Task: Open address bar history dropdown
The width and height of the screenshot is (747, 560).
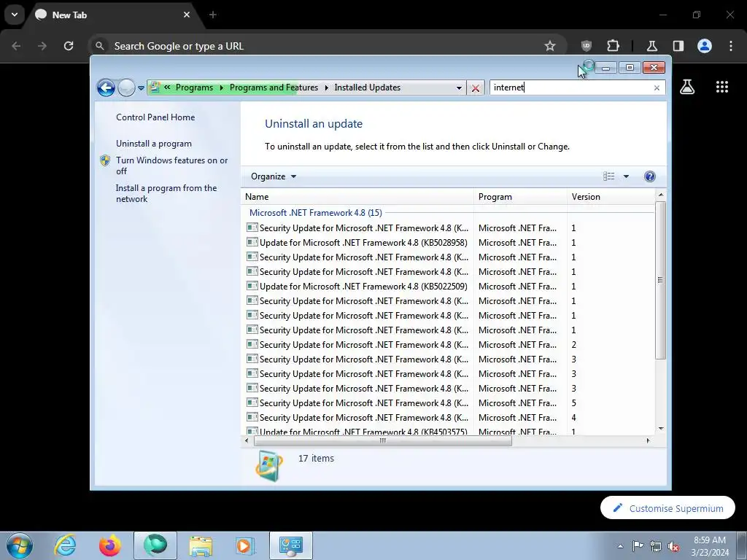Action: (x=459, y=87)
